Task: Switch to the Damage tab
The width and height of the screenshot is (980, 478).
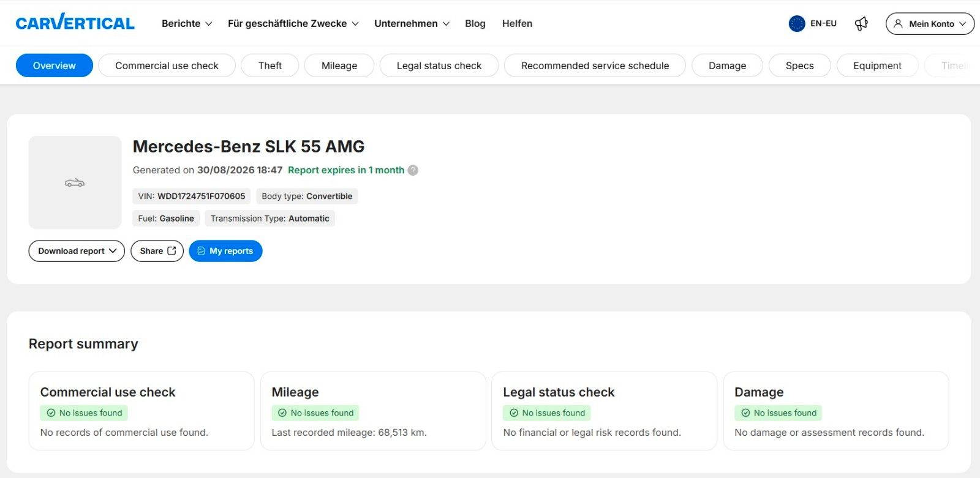Action: (x=727, y=65)
